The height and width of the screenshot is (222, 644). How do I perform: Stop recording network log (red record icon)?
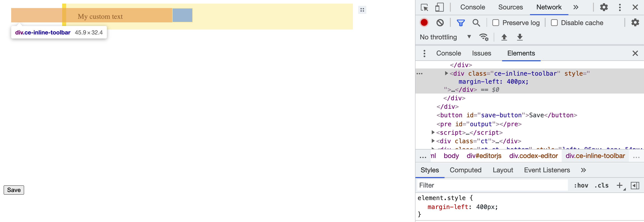(x=424, y=23)
